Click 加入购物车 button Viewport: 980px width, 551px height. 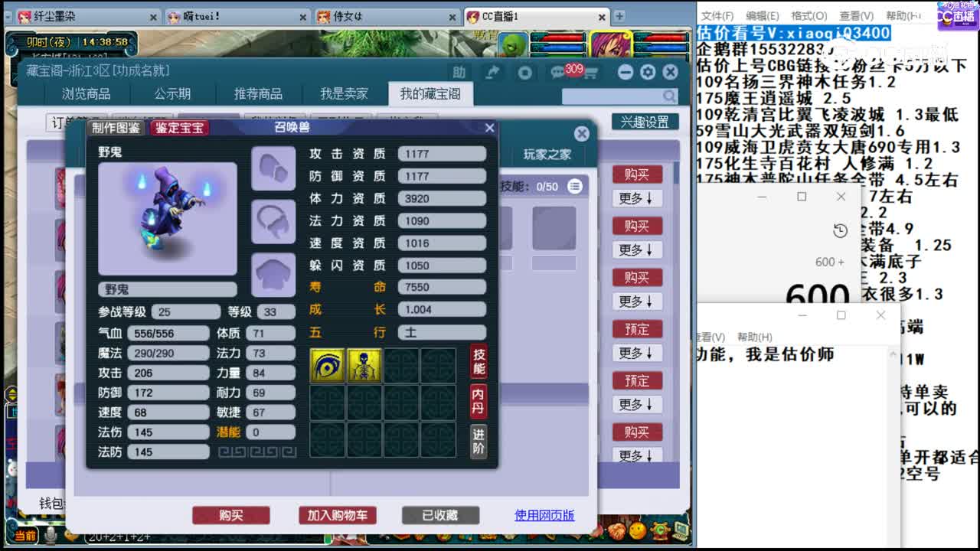tap(337, 515)
